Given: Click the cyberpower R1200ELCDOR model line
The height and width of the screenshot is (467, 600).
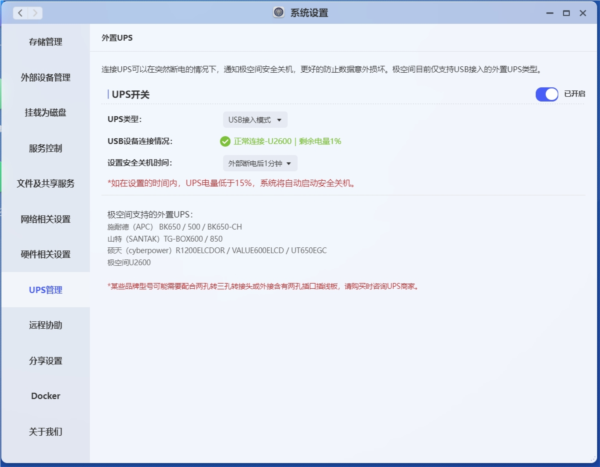Looking at the screenshot, I should [217, 251].
